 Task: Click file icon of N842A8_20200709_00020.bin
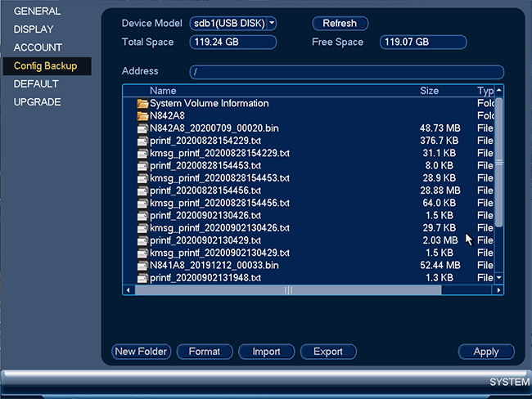click(142, 128)
